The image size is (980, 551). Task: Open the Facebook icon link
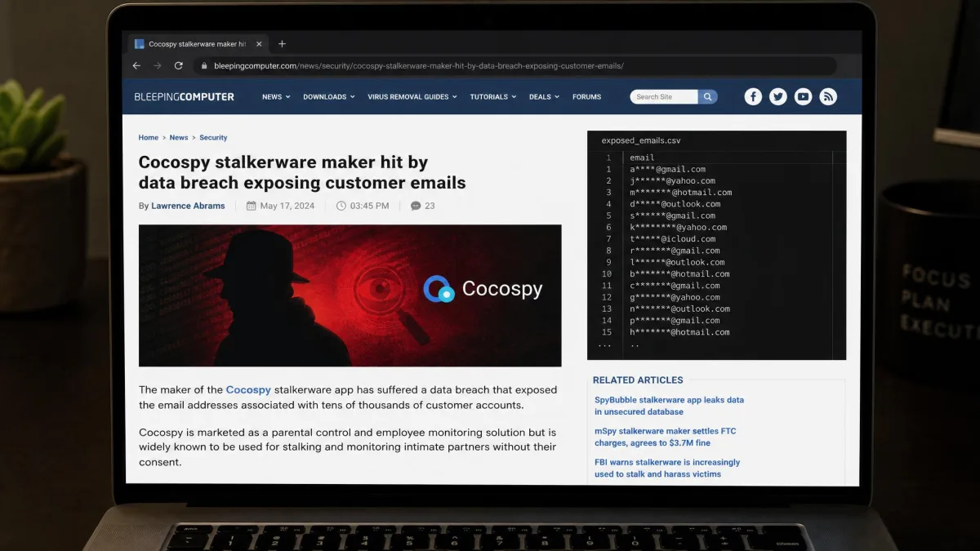point(753,96)
